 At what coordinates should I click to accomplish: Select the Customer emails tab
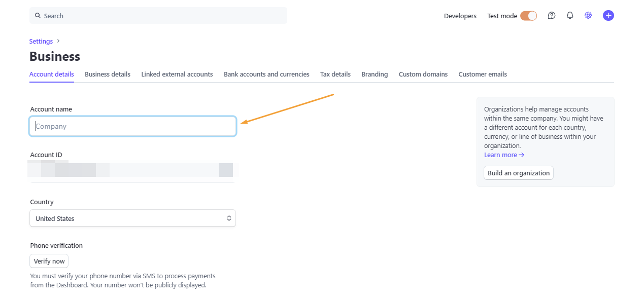[x=483, y=74]
